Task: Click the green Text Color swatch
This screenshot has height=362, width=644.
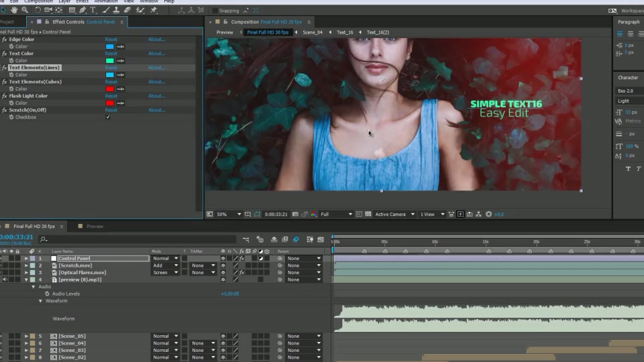Action: click(x=109, y=61)
